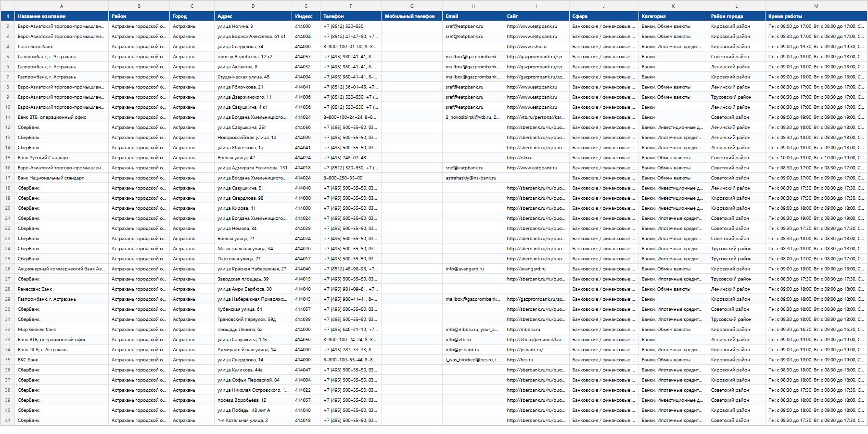Select the 'Акционерный коммерческий банк' cell
The width and height of the screenshot is (868, 434).
click(x=62, y=269)
